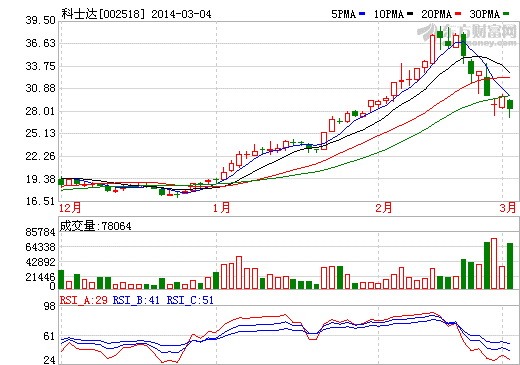The image size is (520, 365).
Task: Click the price label 28.01
Action: tap(40, 111)
